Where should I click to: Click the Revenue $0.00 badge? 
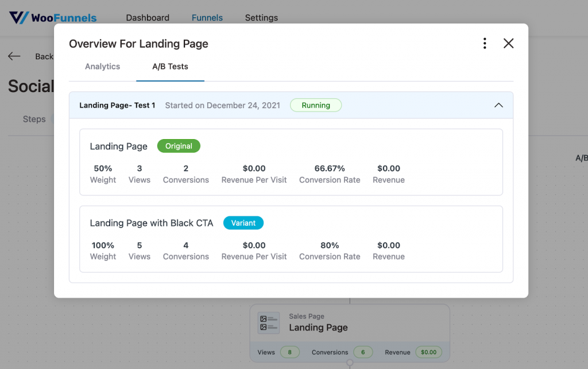tap(428, 352)
